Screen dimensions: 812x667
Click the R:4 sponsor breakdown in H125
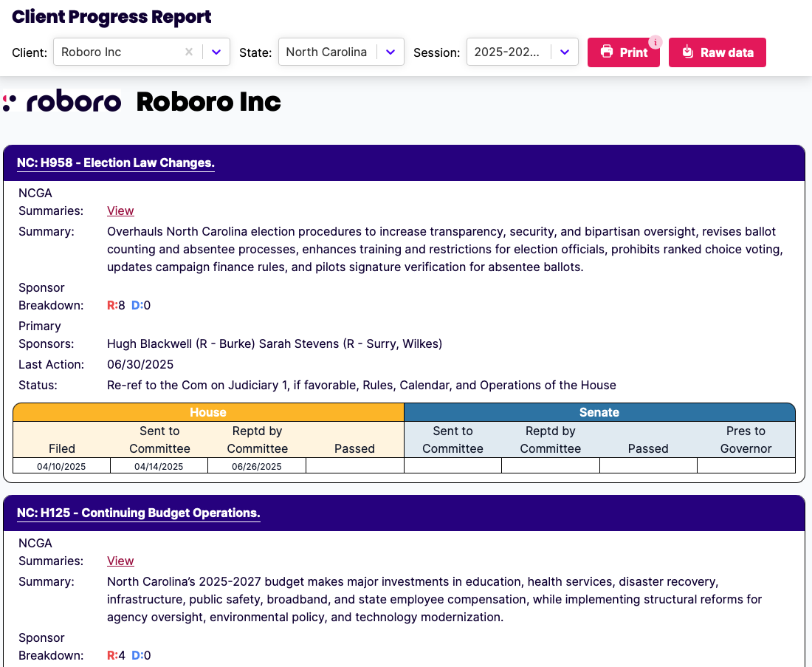point(116,656)
